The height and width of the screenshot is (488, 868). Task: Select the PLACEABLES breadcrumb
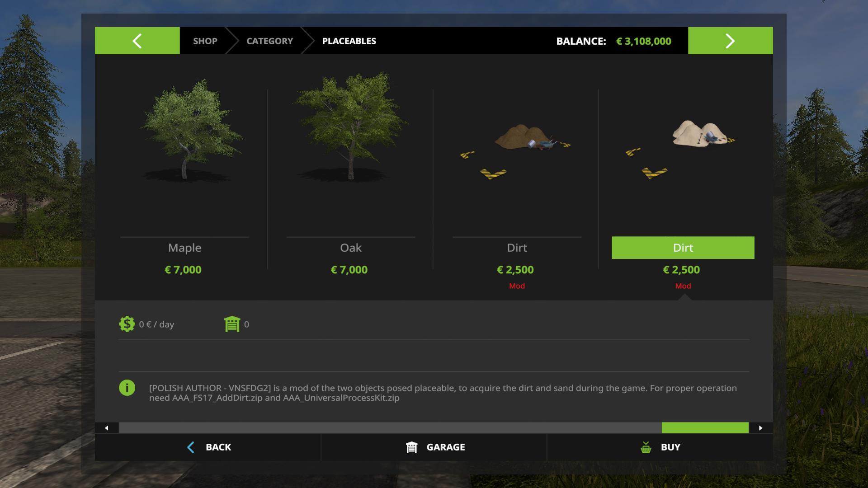click(x=349, y=41)
